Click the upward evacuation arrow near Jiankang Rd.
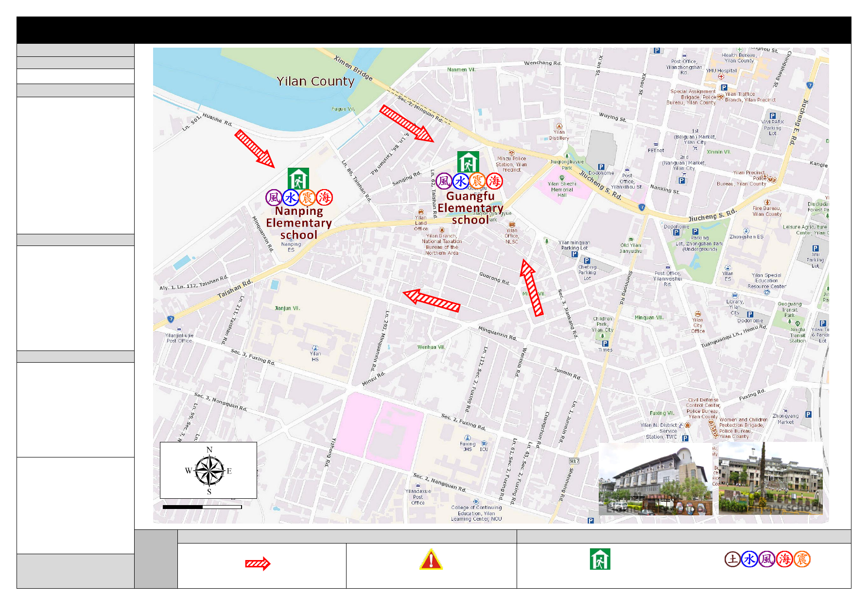 pos(532,288)
